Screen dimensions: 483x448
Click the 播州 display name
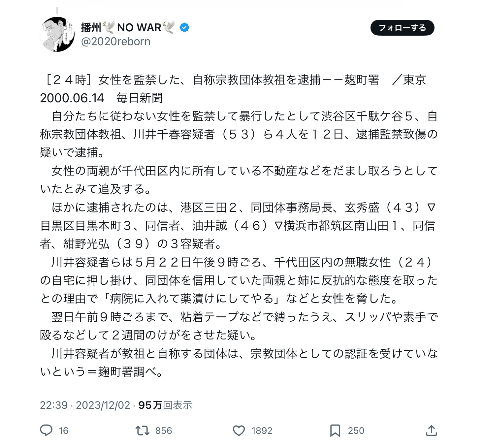91,28
